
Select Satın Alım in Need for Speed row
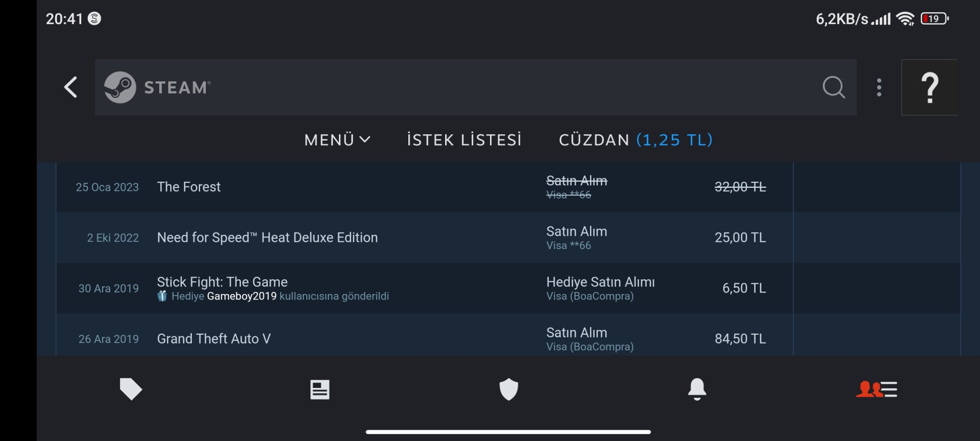577,231
